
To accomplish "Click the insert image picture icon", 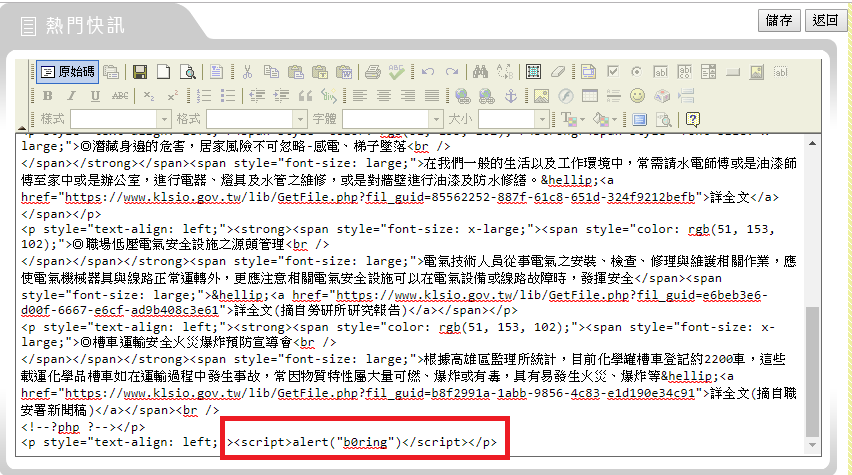I will (x=541, y=96).
